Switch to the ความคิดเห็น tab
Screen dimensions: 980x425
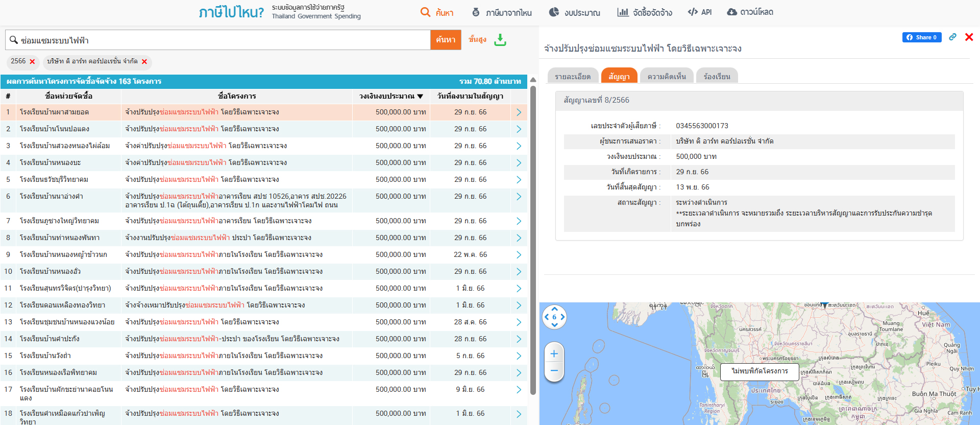[x=666, y=77]
